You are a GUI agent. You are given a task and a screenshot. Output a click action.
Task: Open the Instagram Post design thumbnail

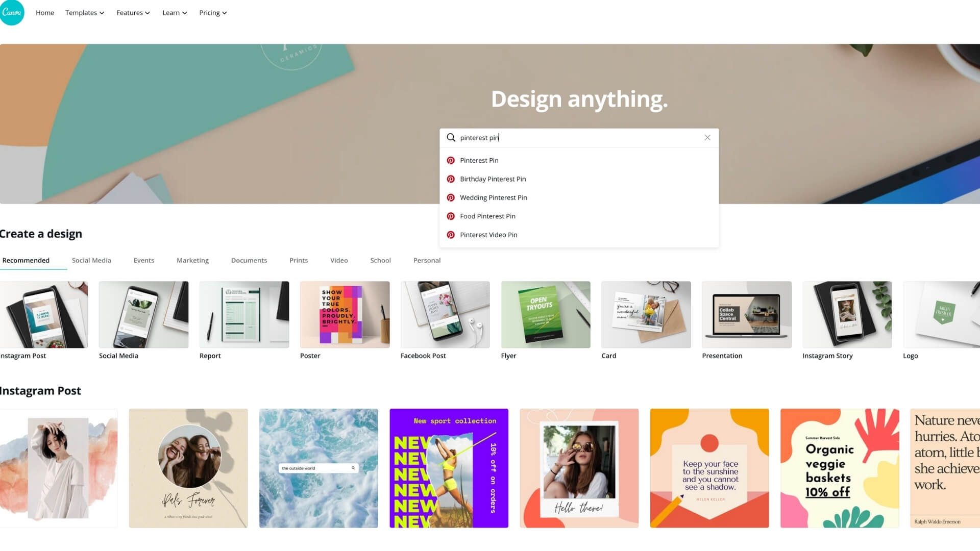pos(44,315)
